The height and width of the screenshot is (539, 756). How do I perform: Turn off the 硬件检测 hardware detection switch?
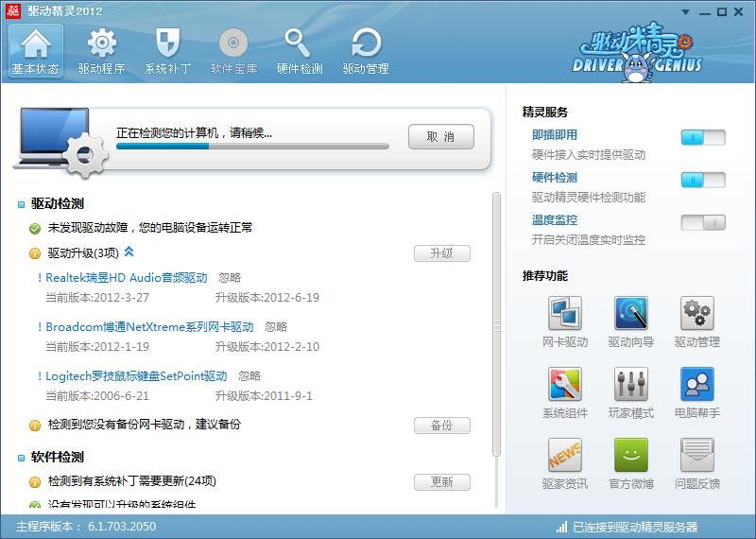tap(702, 181)
